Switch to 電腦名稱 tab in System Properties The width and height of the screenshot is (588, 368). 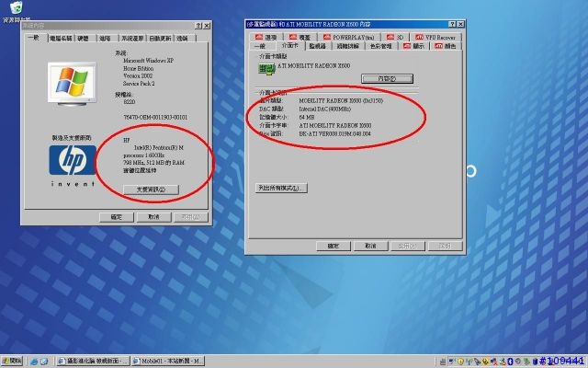click(x=62, y=39)
